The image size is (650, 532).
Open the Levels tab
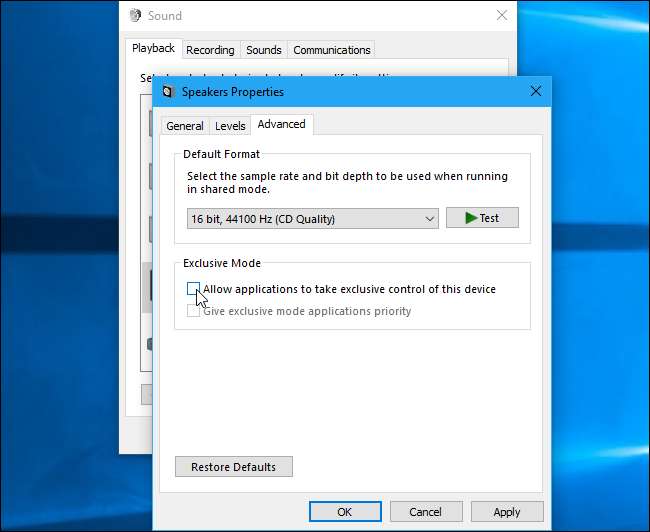pos(230,126)
